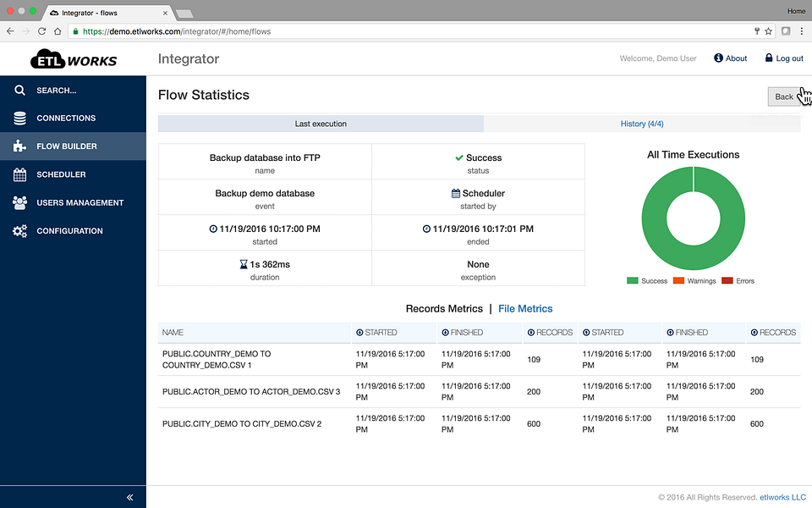This screenshot has height=508, width=812.
Task: Click the Scheduler calendar icon
Action: [x=19, y=174]
